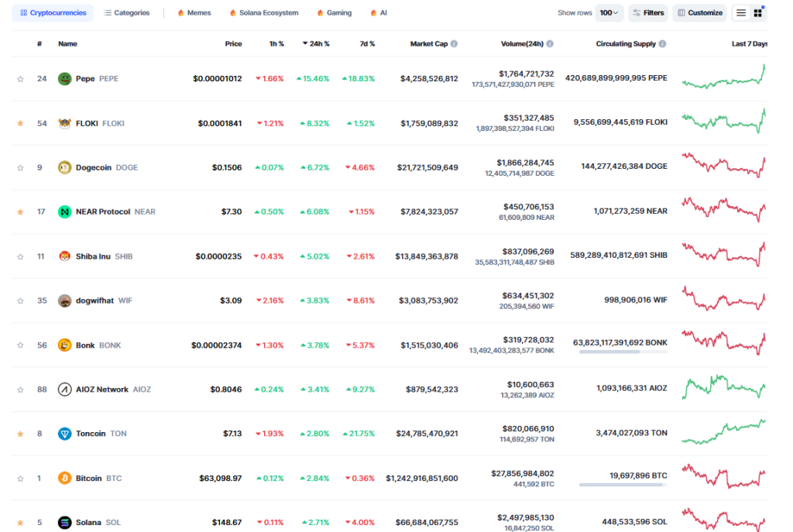
Task: Click the NEAR Protocol logo icon
Action: [x=65, y=212]
